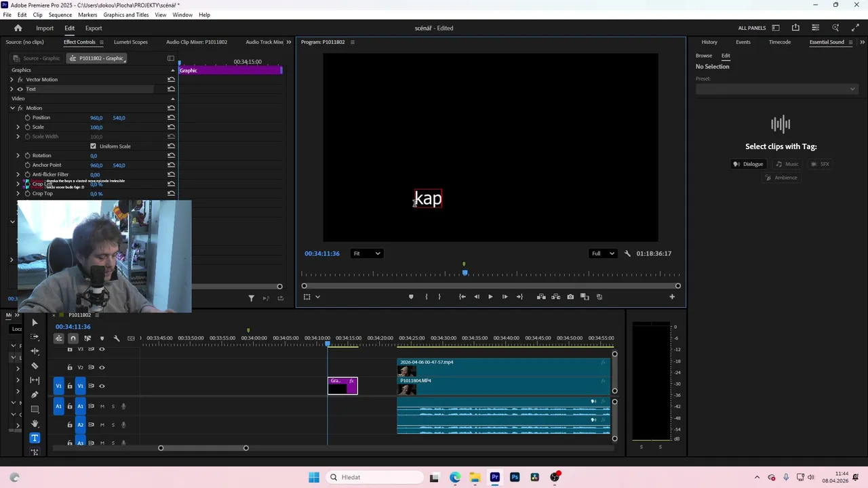Collapse Motion effect properties
Image resolution: width=868 pixels, height=488 pixels.
[12, 108]
